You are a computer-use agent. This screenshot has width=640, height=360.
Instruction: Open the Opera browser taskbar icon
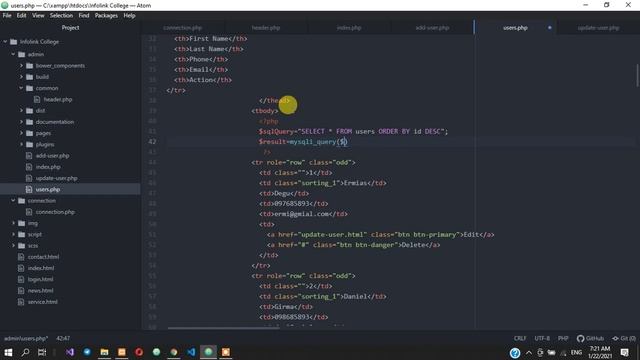[139, 352]
